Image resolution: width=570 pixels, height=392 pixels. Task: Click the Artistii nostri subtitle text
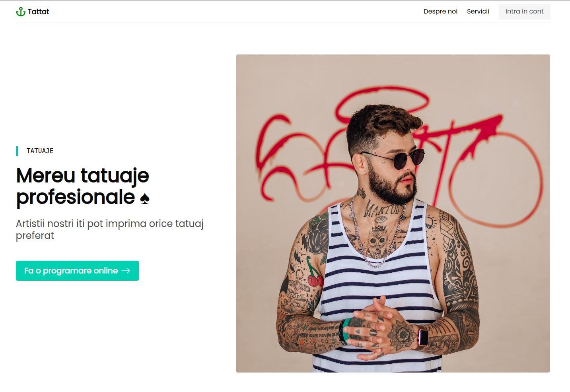point(110,229)
